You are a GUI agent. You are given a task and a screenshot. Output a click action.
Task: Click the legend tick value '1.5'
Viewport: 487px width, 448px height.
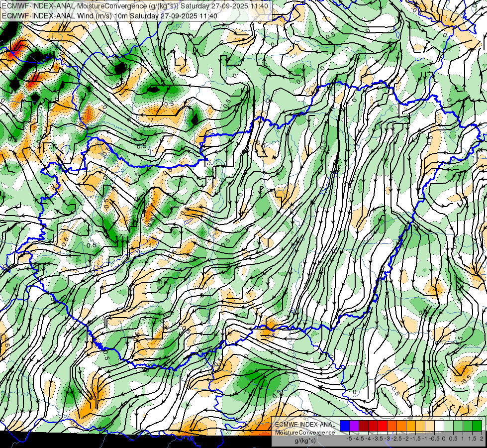pos(472,439)
